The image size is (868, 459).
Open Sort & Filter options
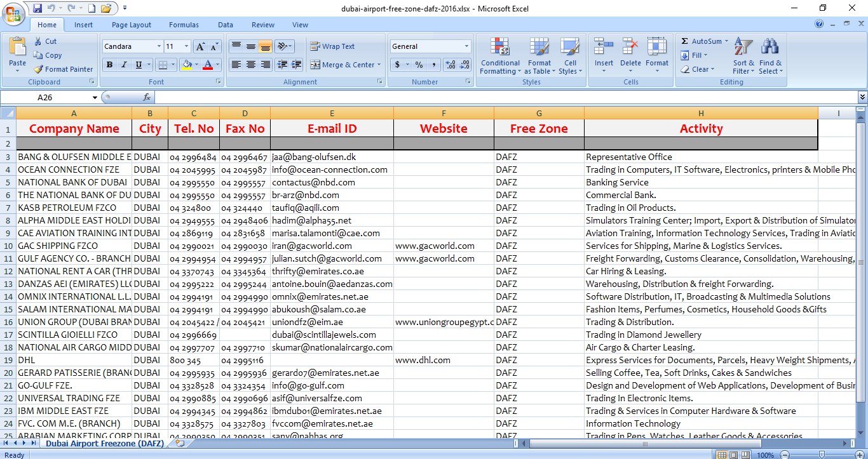(743, 56)
